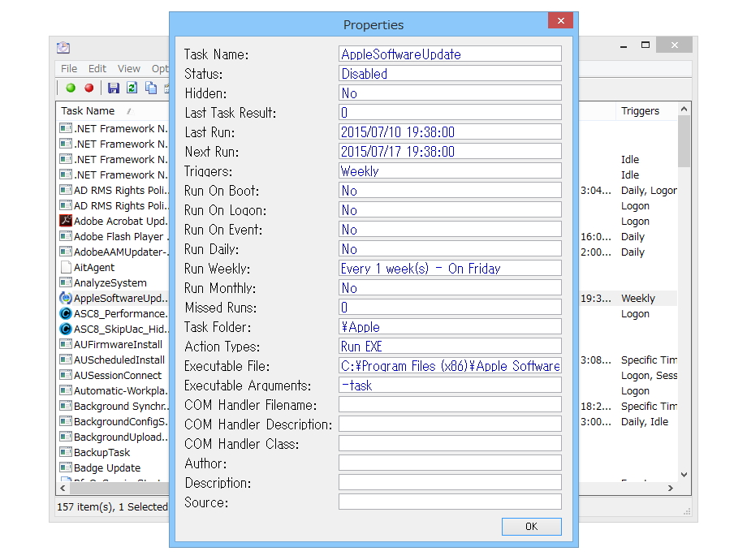Click the '16:0...' time cell
The height and width of the screenshot is (560, 747).
tap(595, 237)
